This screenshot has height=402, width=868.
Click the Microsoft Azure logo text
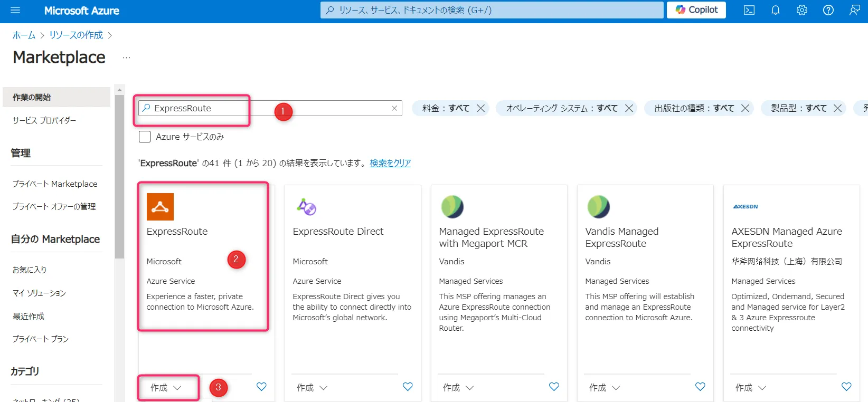(81, 11)
